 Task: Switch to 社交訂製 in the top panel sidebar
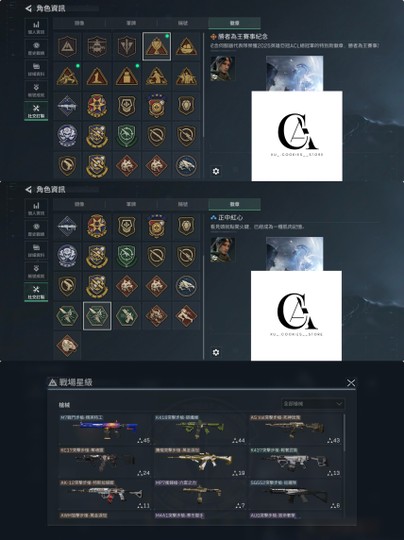click(x=36, y=111)
